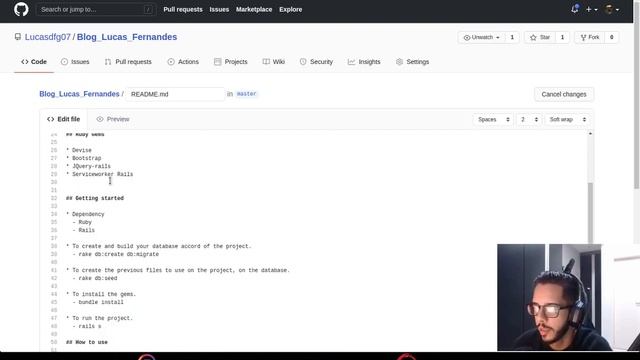
Task: View the forks count 0
Action: coord(611,37)
